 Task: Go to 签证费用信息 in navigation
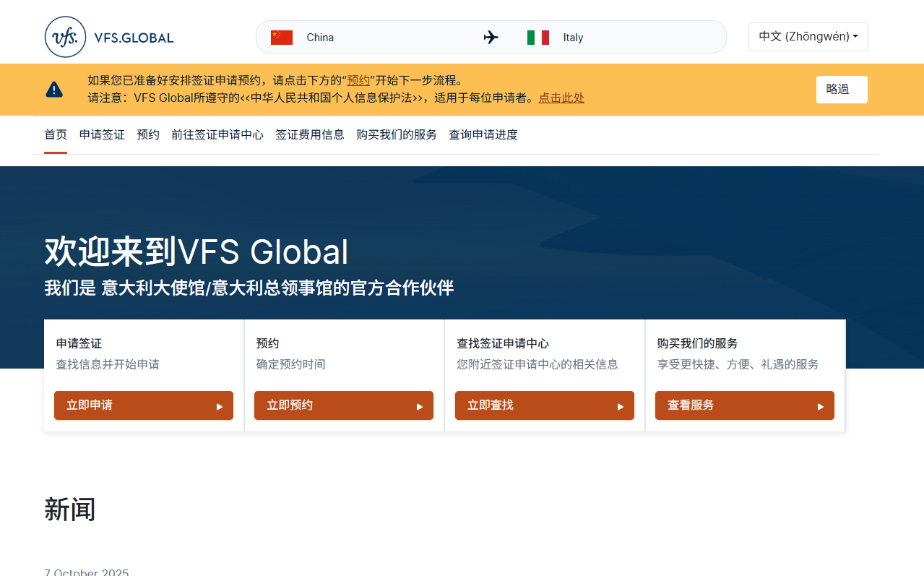309,134
